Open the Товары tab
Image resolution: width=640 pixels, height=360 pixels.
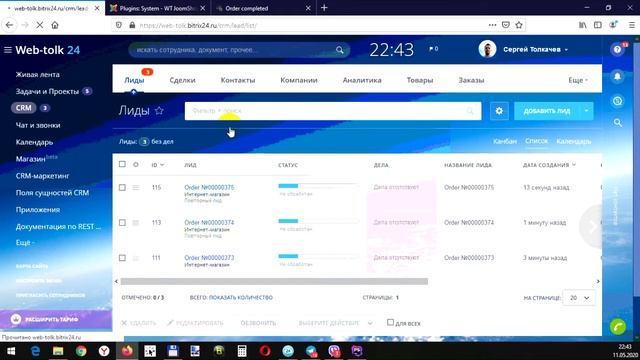[x=420, y=80]
